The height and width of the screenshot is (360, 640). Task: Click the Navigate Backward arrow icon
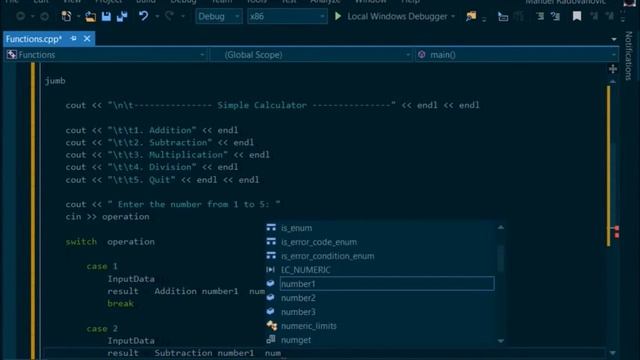point(20,16)
